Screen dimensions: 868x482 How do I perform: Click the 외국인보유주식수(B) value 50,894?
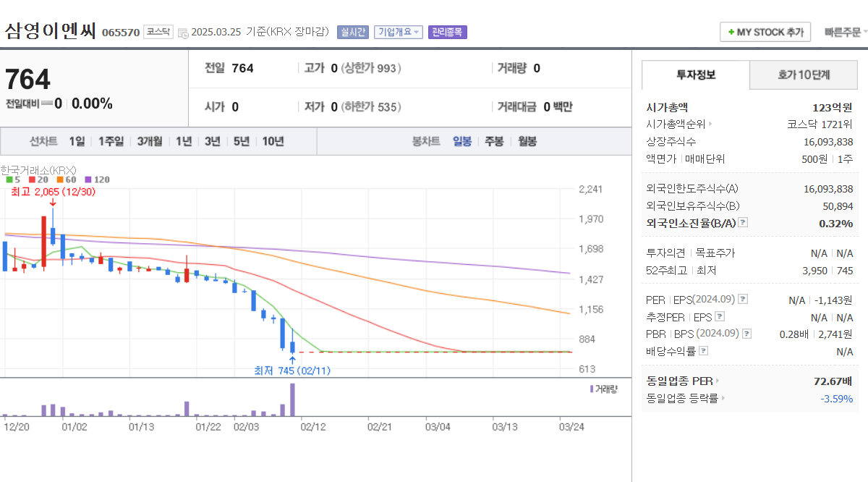[x=838, y=206]
